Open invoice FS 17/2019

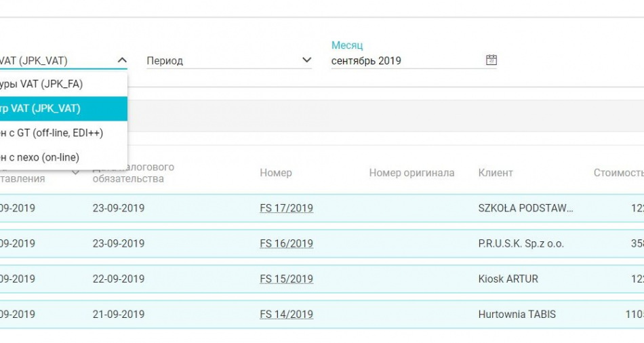point(286,208)
